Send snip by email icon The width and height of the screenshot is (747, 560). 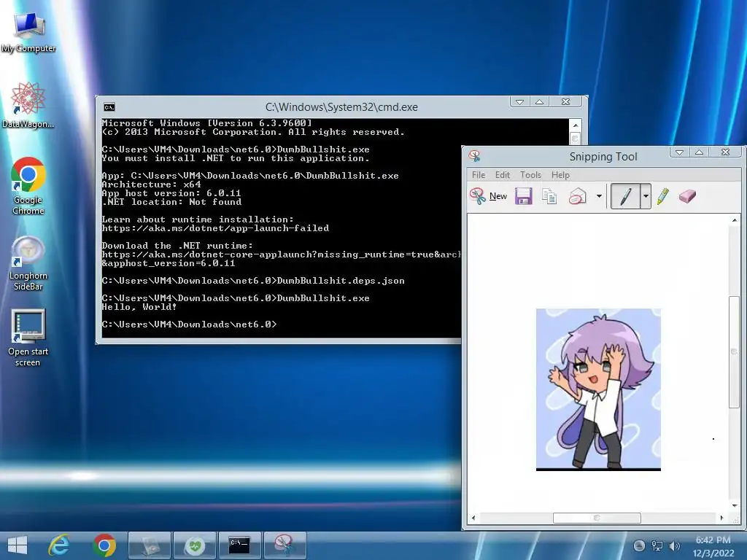(x=578, y=195)
